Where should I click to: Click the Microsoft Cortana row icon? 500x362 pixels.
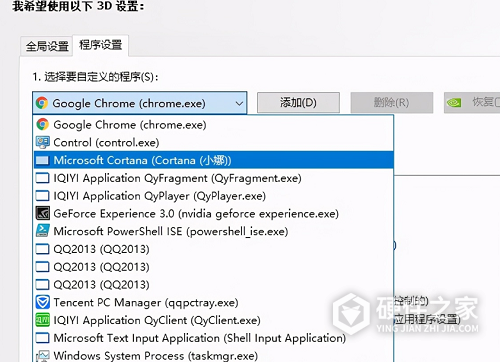pyautogui.click(x=42, y=160)
